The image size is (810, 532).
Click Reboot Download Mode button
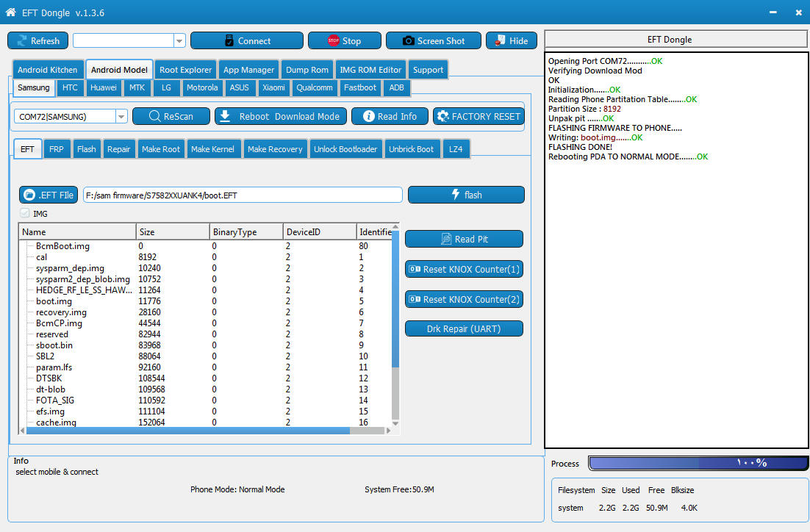click(282, 117)
